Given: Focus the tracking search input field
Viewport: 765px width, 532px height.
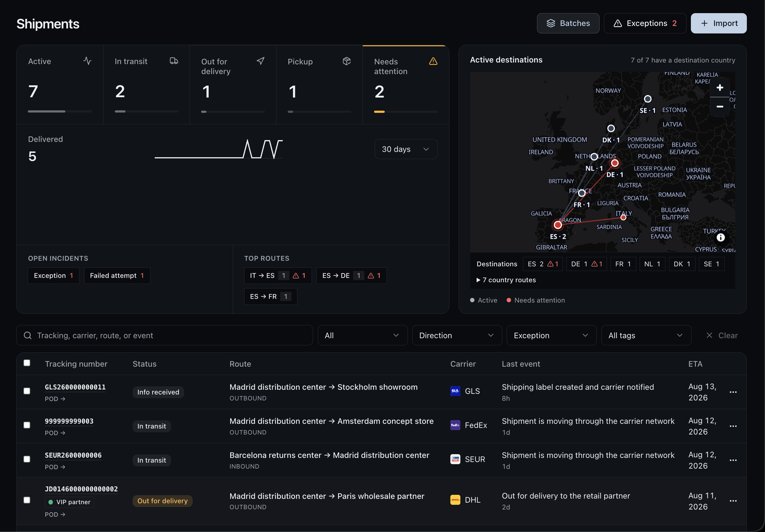Looking at the screenshot, I should pyautogui.click(x=165, y=336).
